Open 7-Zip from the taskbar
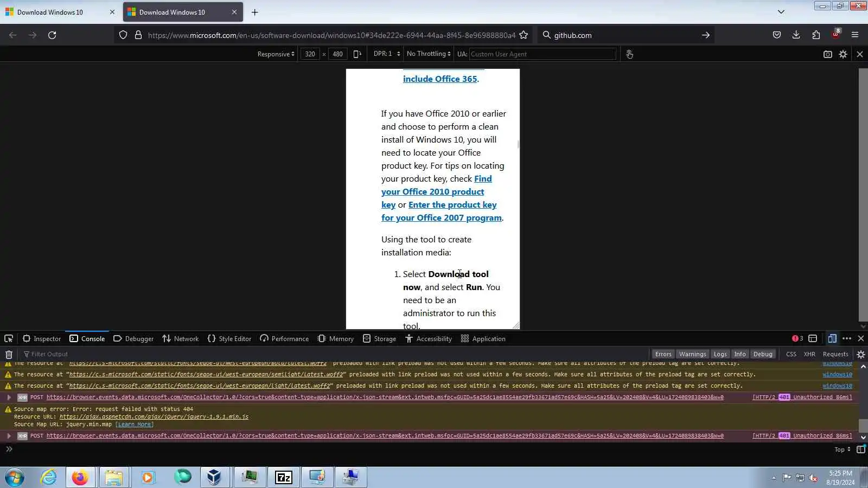The height and width of the screenshot is (488, 868). [284, 477]
